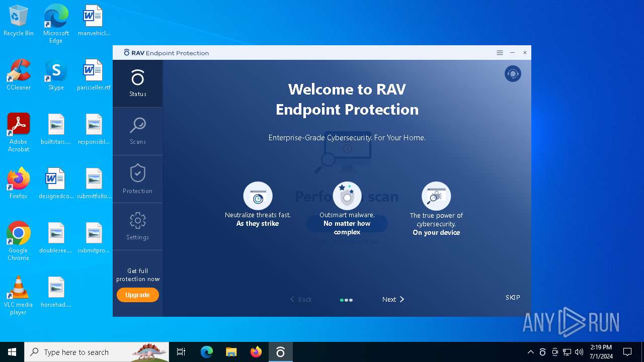Image resolution: width=644 pixels, height=362 pixels.
Task: Select the CCleaner desktop shortcut
Action: click(x=19, y=75)
